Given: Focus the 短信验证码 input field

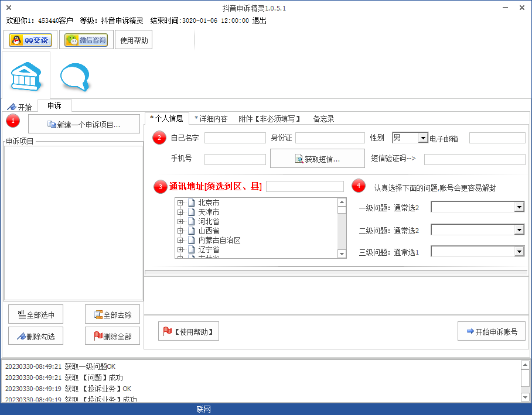Looking at the screenshot, I should 475,159.
